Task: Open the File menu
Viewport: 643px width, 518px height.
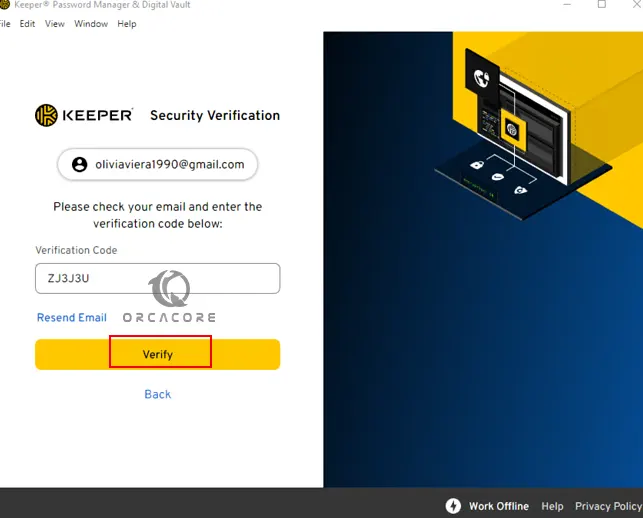Action: pos(5,24)
